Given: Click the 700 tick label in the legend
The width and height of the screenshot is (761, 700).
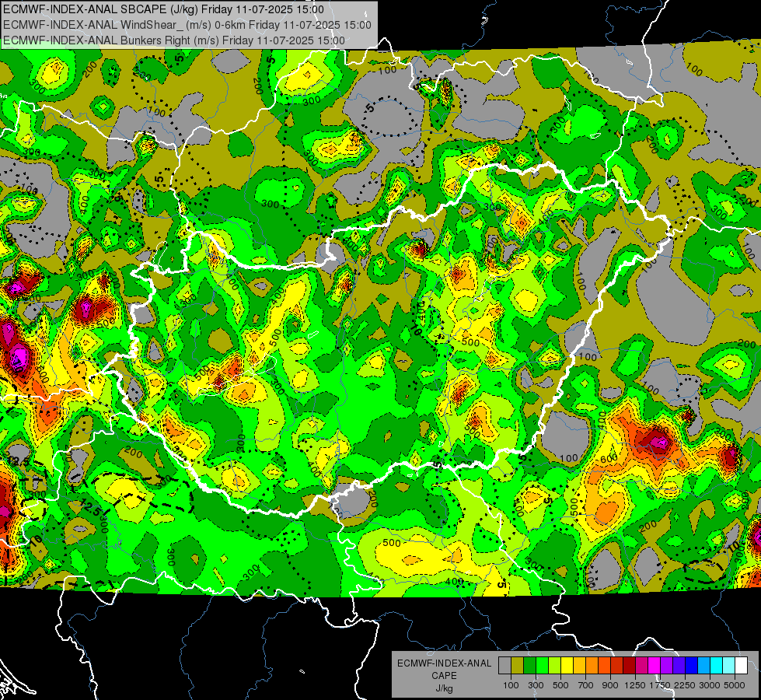Looking at the screenshot, I should (x=585, y=685).
